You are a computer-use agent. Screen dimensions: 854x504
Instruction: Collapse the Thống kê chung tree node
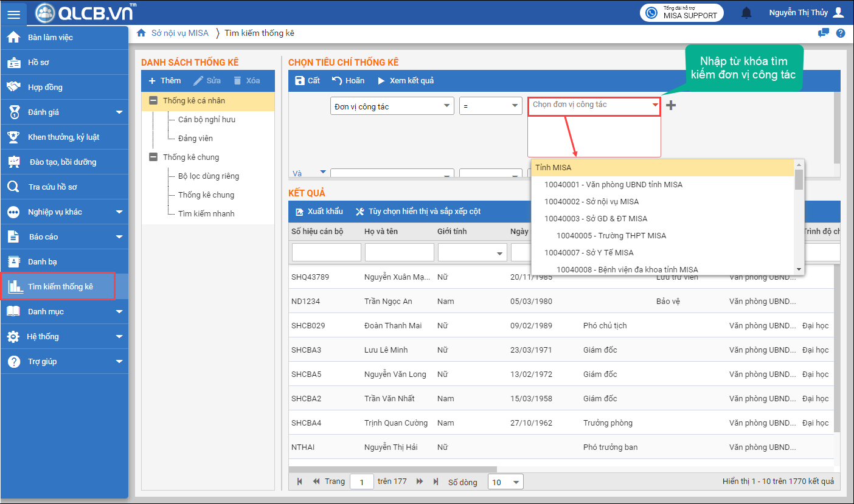[153, 157]
